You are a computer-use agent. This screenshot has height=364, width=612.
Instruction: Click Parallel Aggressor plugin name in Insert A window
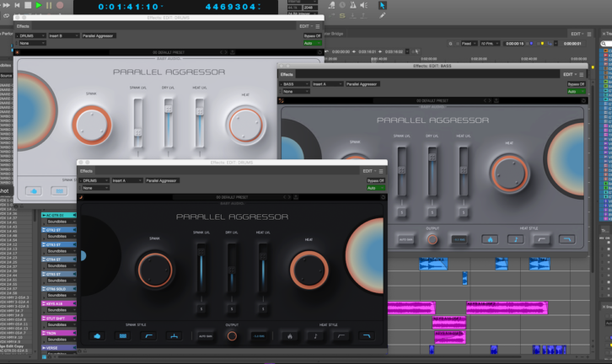pyautogui.click(x=162, y=180)
